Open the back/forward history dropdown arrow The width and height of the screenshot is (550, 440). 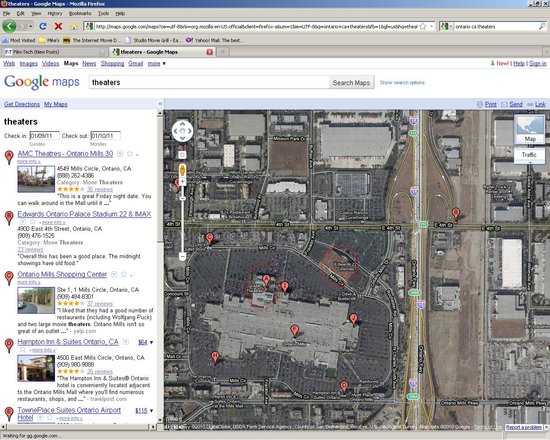click(31, 27)
